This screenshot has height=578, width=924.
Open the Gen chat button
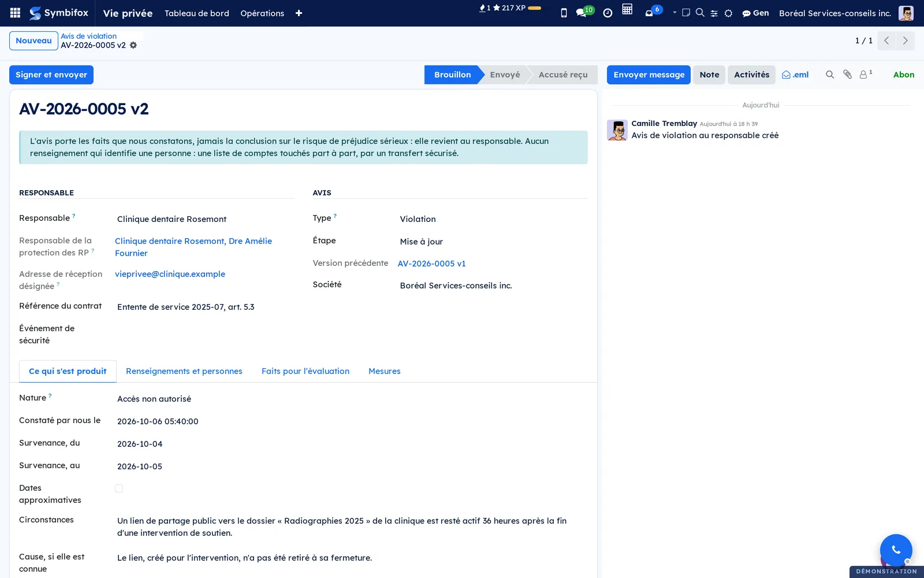[x=755, y=13]
